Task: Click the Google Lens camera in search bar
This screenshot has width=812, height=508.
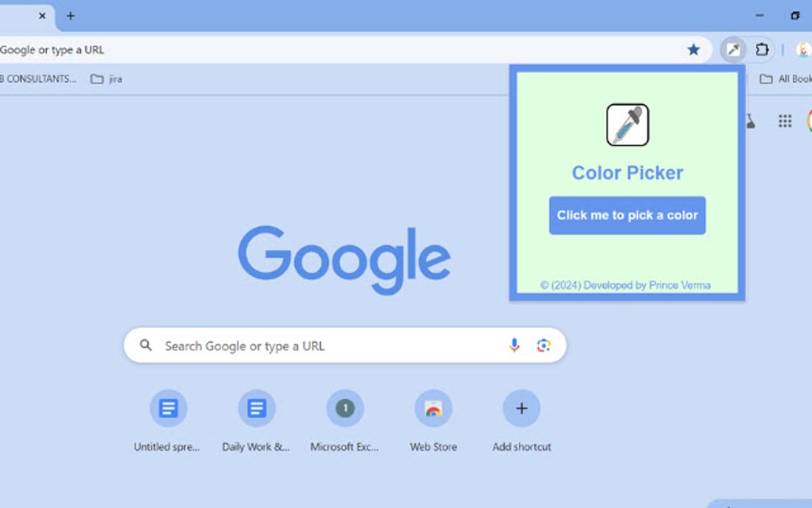Action: (545, 345)
